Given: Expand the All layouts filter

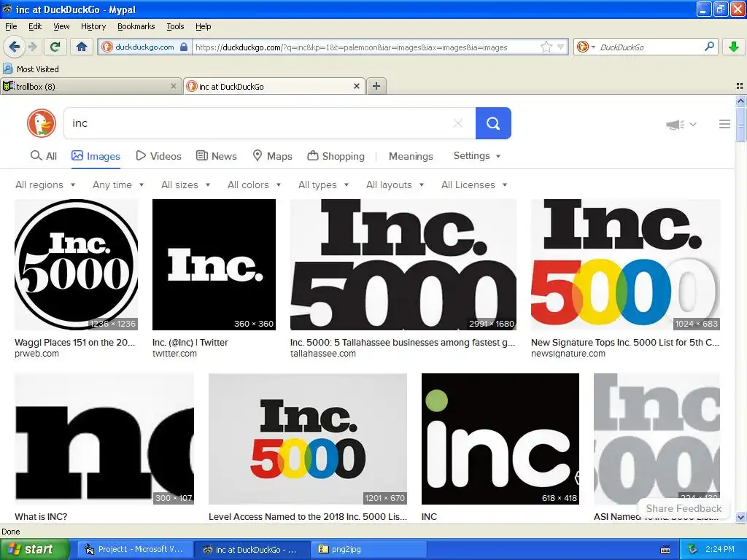Looking at the screenshot, I should coord(395,184).
